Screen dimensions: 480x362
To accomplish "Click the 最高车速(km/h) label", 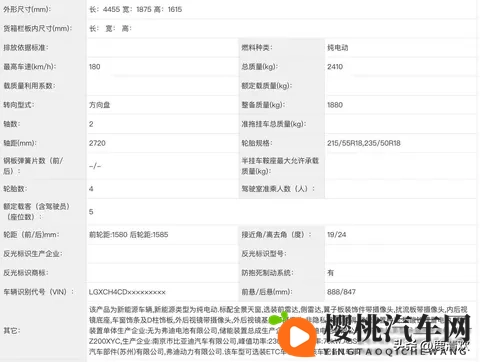I will pyautogui.click(x=30, y=67).
